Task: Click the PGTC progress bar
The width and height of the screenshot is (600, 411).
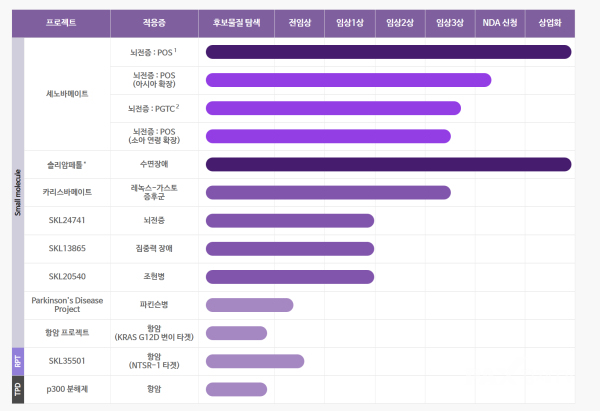Action: click(333, 108)
